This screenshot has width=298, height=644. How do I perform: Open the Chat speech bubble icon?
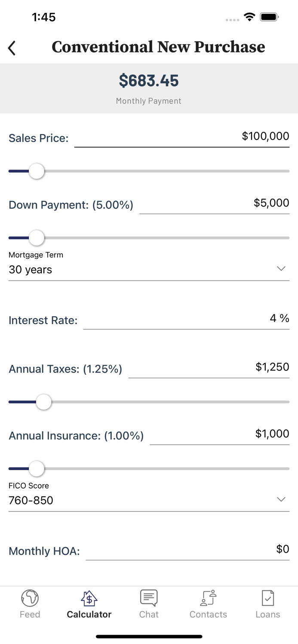point(148,597)
